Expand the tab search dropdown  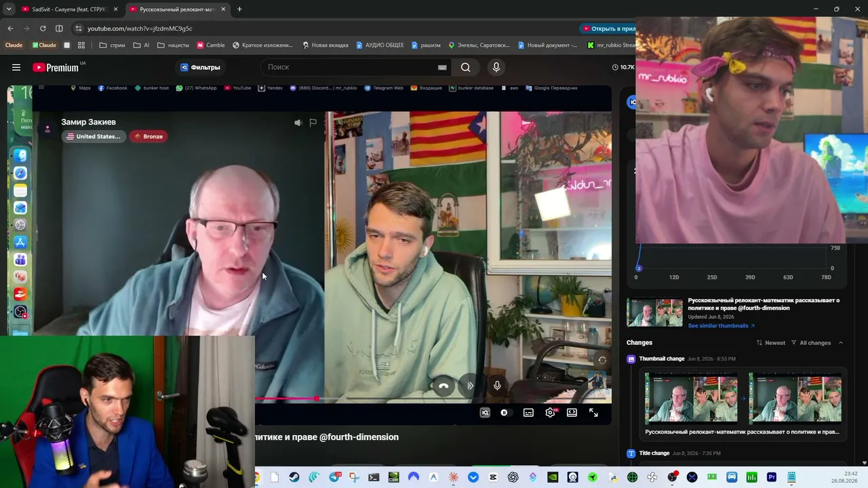(9, 9)
